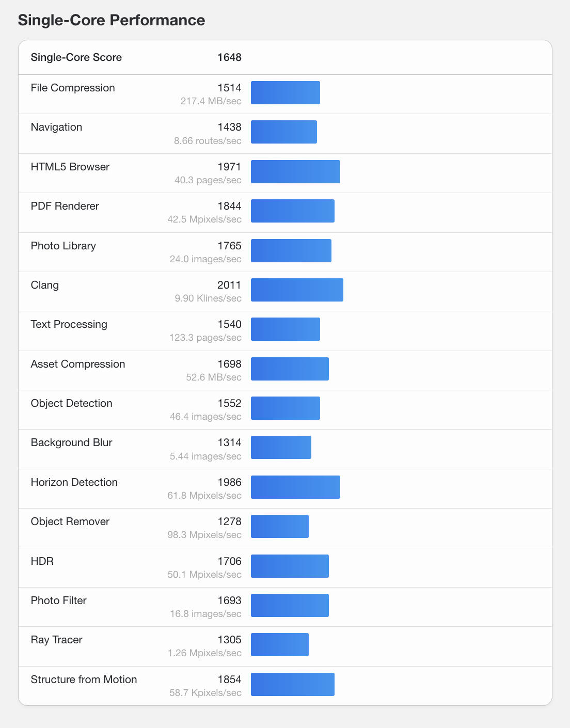Click the Object Detection score bar
Screen dimensions: 570x728
coord(285,408)
